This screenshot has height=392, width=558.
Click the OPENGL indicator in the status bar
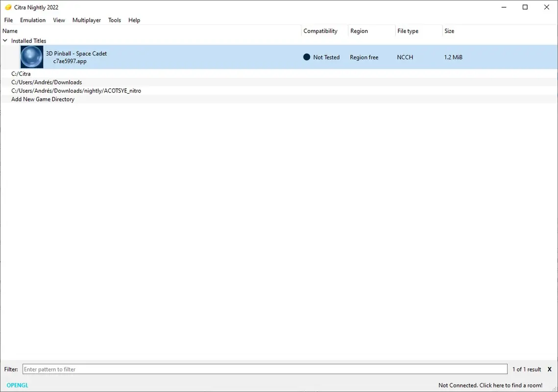pos(17,385)
